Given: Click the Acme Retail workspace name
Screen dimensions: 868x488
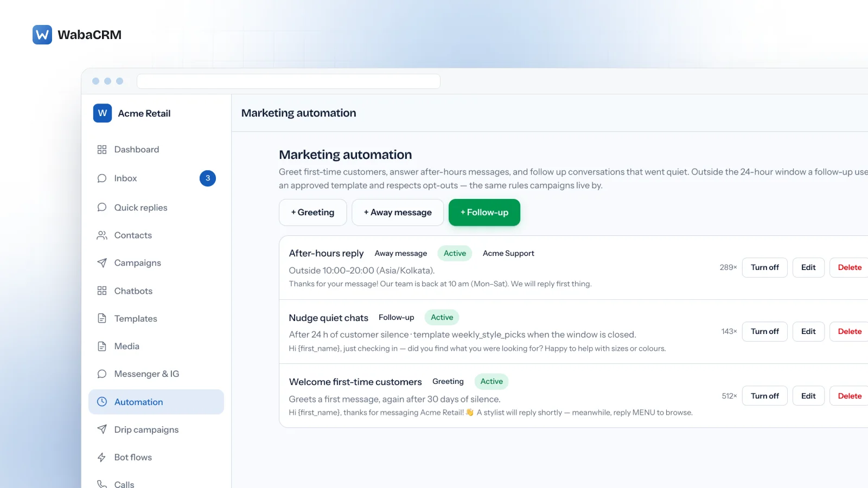Looking at the screenshot, I should [144, 113].
